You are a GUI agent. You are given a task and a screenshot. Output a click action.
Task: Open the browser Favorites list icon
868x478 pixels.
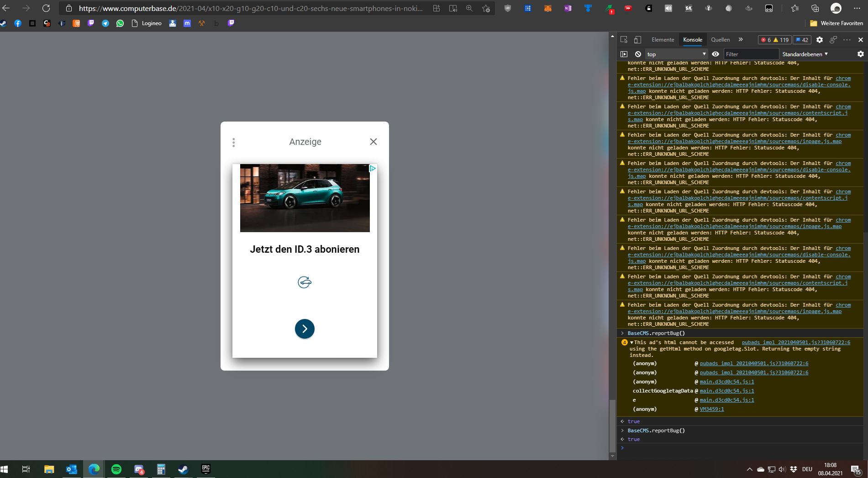tap(795, 8)
